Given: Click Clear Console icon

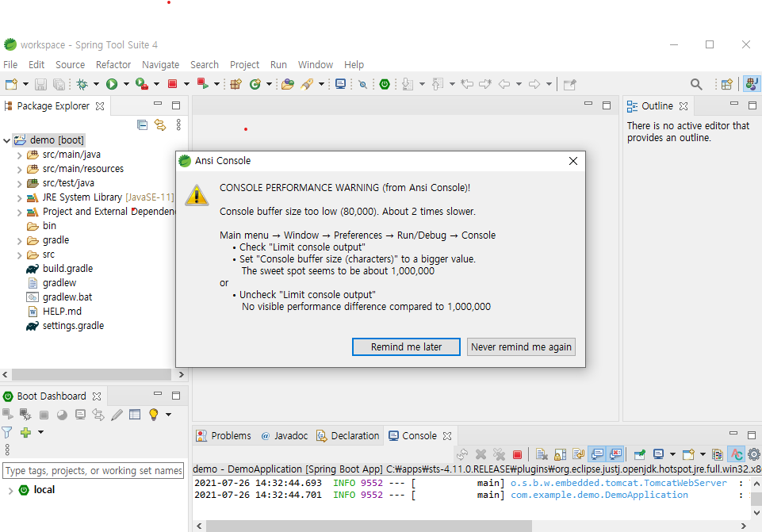Looking at the screenshot, I should click(542, 454).
